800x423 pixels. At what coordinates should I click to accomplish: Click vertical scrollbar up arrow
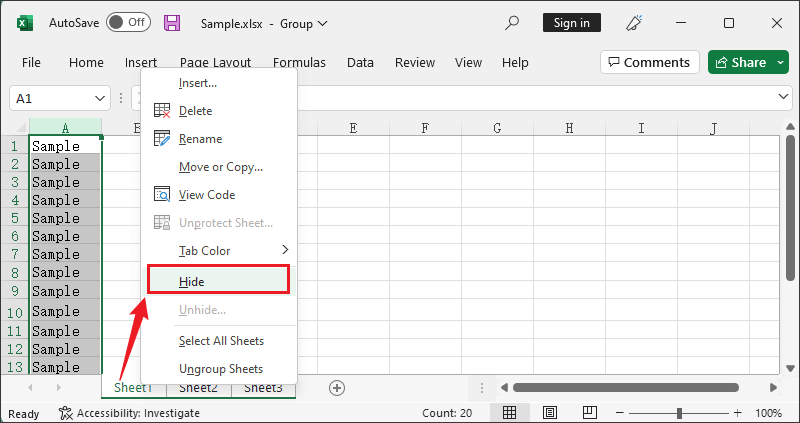pos(790,127)
